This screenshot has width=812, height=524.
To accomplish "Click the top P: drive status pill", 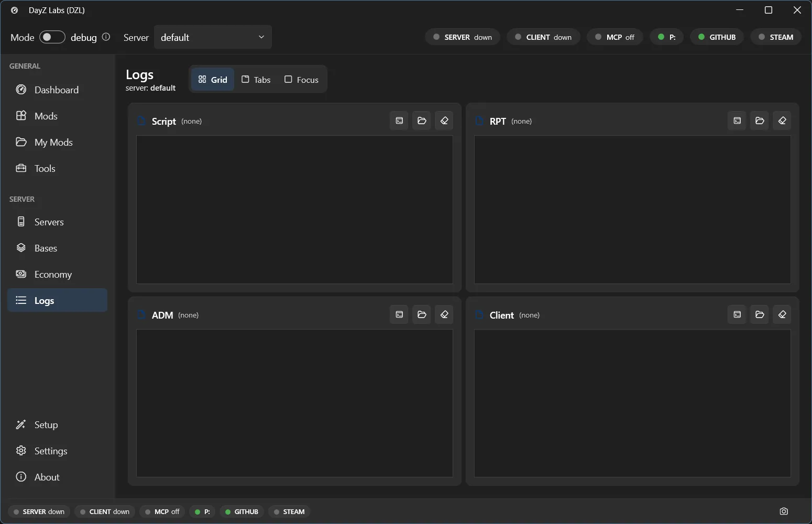I will click(667, 37).
